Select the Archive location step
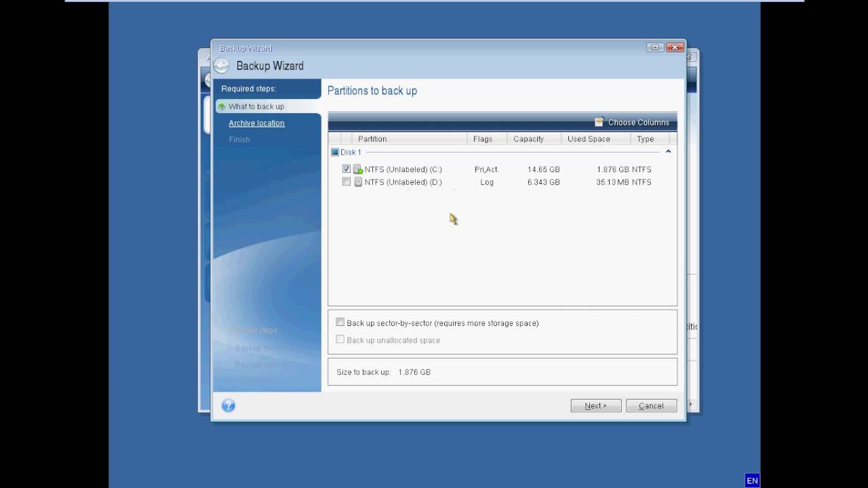The height and width of the screenshot is (488, 868). click(x=256, y=123)
